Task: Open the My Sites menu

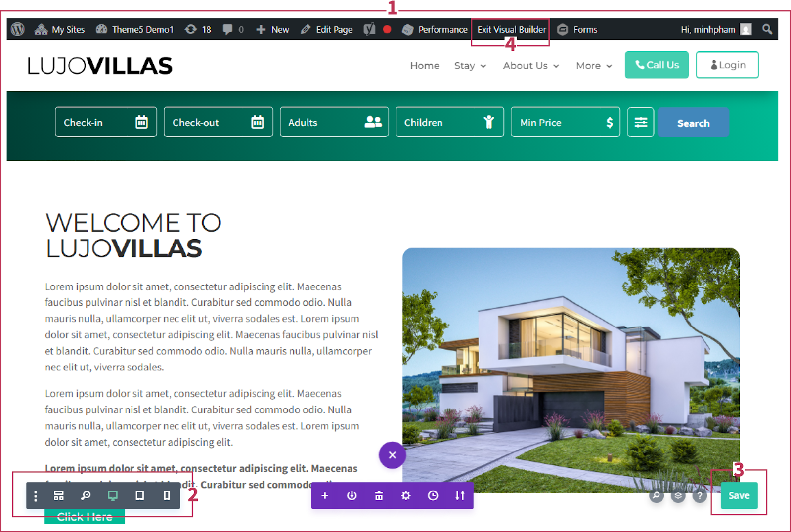Action: [x=60, y=29]
